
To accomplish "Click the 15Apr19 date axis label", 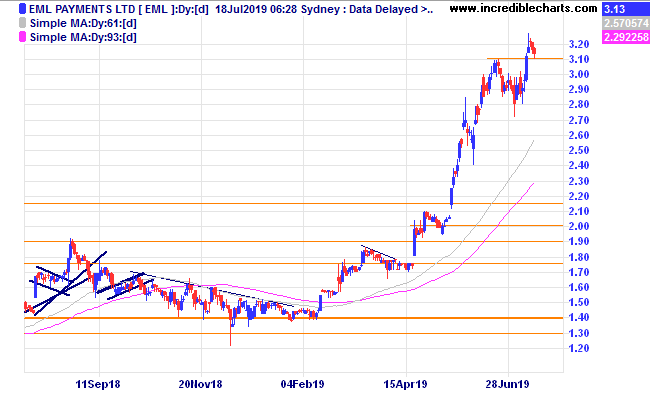I will 405,384.
